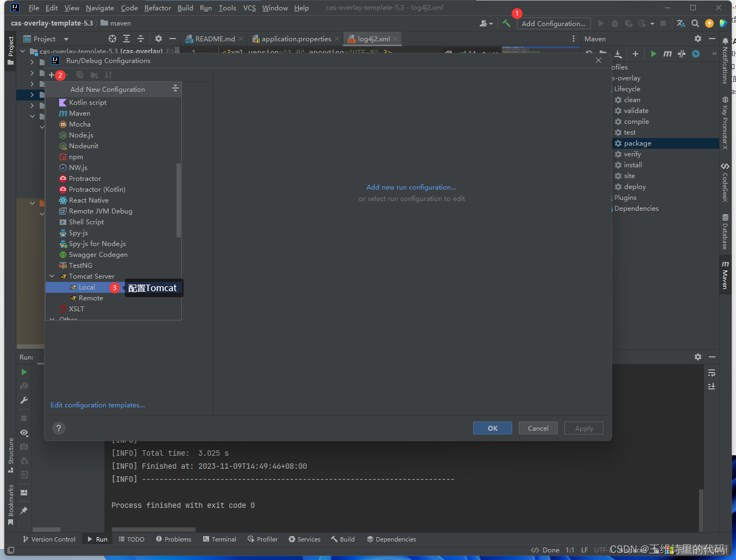Open the Problems tool window tab
736x560 pixels.
[173, 539]
